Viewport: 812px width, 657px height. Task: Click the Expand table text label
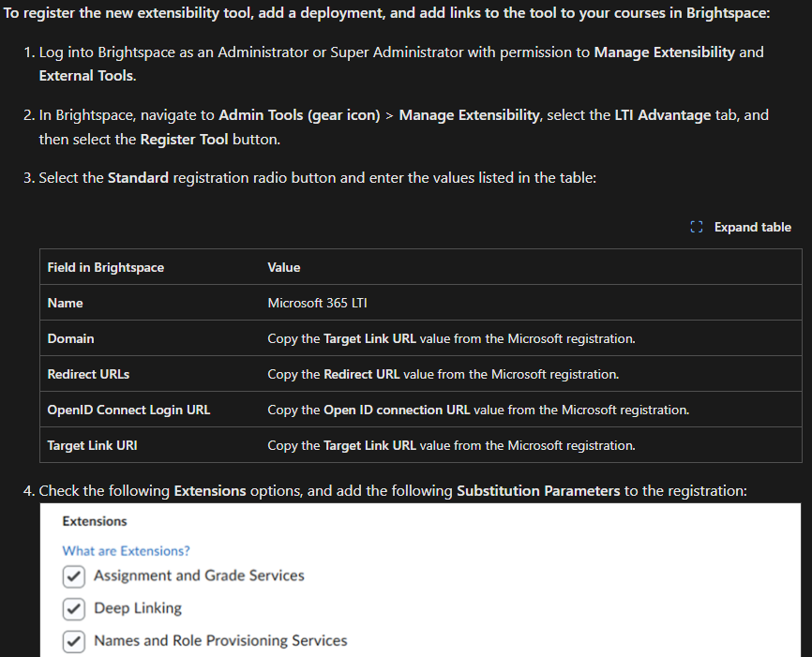click(752, 228)
